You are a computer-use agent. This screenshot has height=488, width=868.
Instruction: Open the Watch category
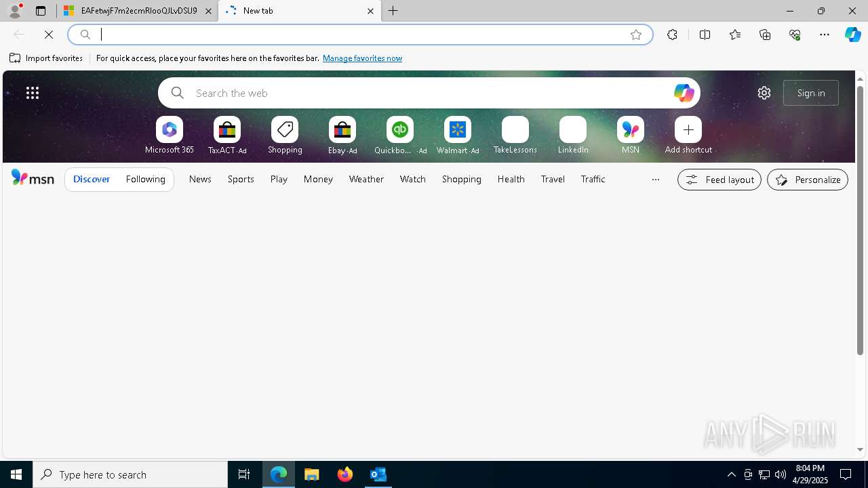413,179
